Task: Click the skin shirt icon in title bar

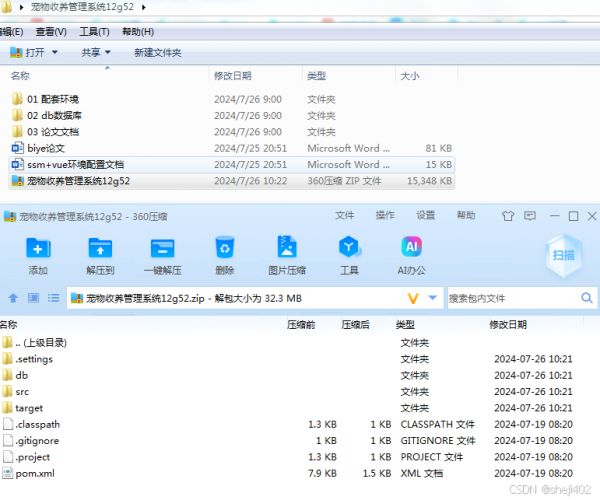Action: point(507,215)
